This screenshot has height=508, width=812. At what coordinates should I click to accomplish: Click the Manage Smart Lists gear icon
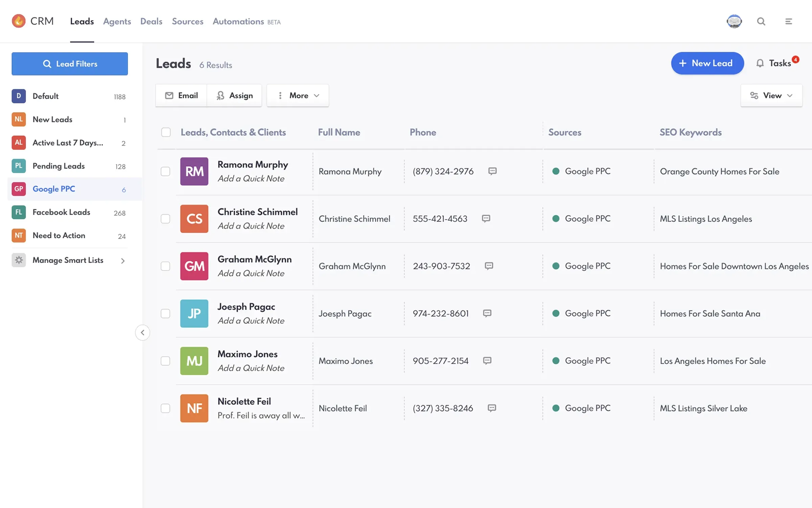pyautogui.click(x=19, y=260)
